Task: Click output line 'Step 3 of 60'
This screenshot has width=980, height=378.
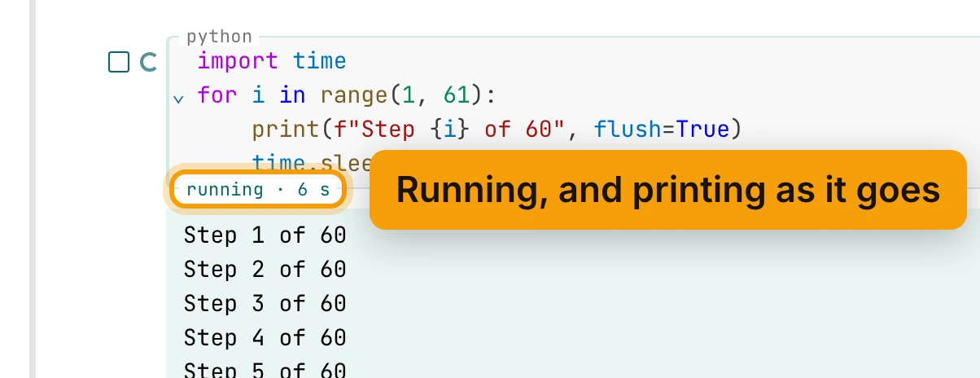Action: coord(265,303)
